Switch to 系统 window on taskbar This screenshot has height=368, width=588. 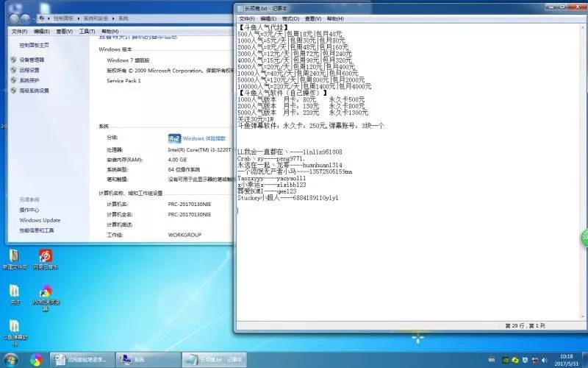point(148,360)
